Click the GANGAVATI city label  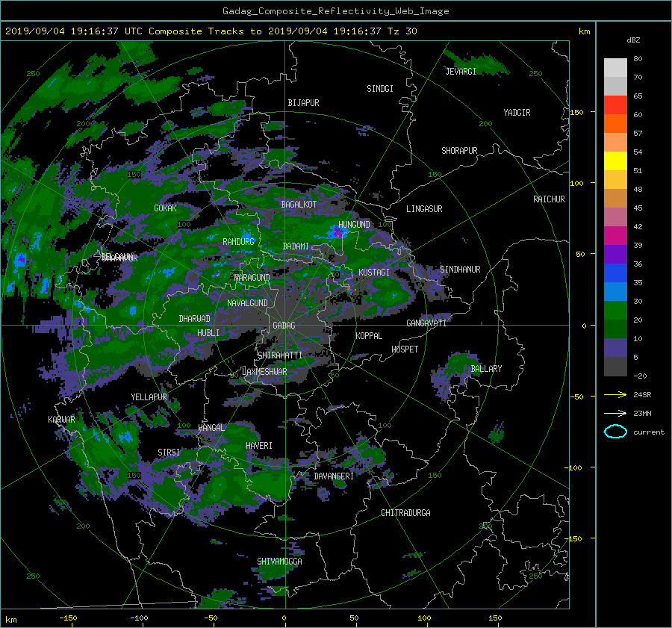(426, 323)
